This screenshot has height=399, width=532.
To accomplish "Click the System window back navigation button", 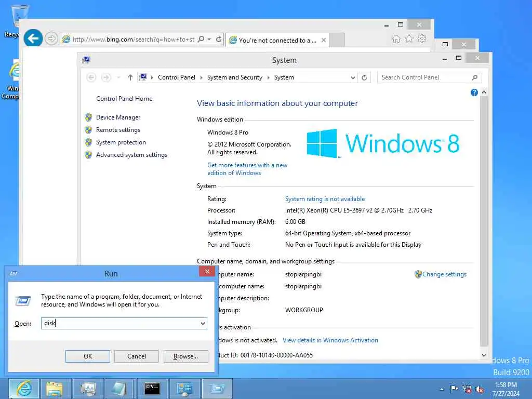I will (x=91, y=78).
